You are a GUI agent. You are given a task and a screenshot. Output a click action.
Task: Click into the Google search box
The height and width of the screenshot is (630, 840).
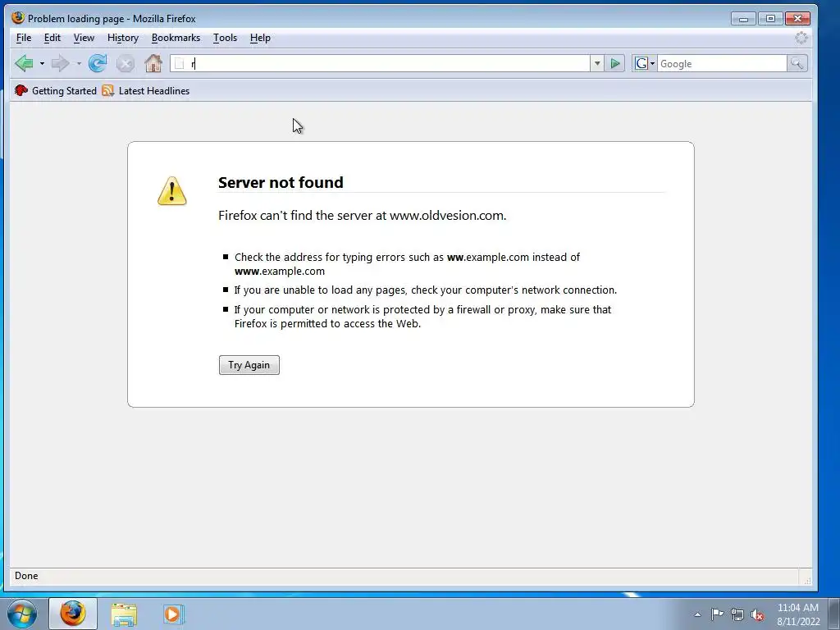(722, 63)
